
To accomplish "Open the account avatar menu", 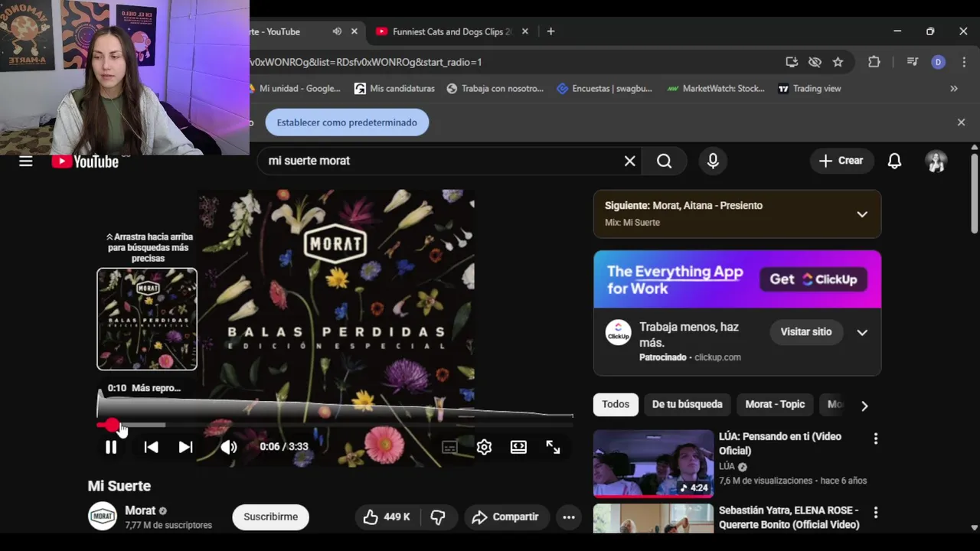I will point(936,161).
